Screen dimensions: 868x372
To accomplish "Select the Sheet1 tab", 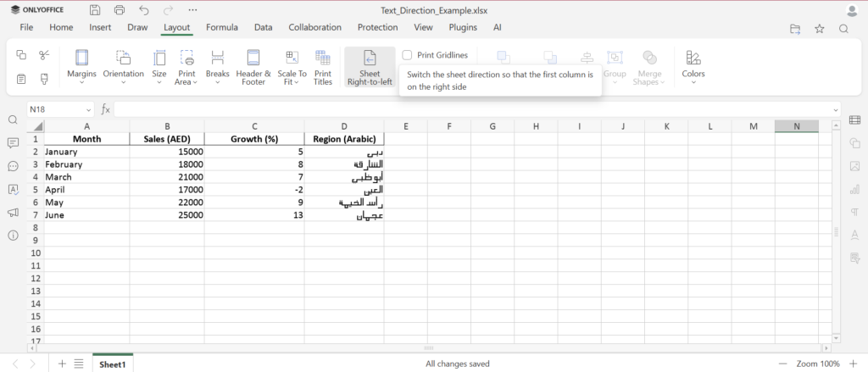I will [x=113, y=364].
